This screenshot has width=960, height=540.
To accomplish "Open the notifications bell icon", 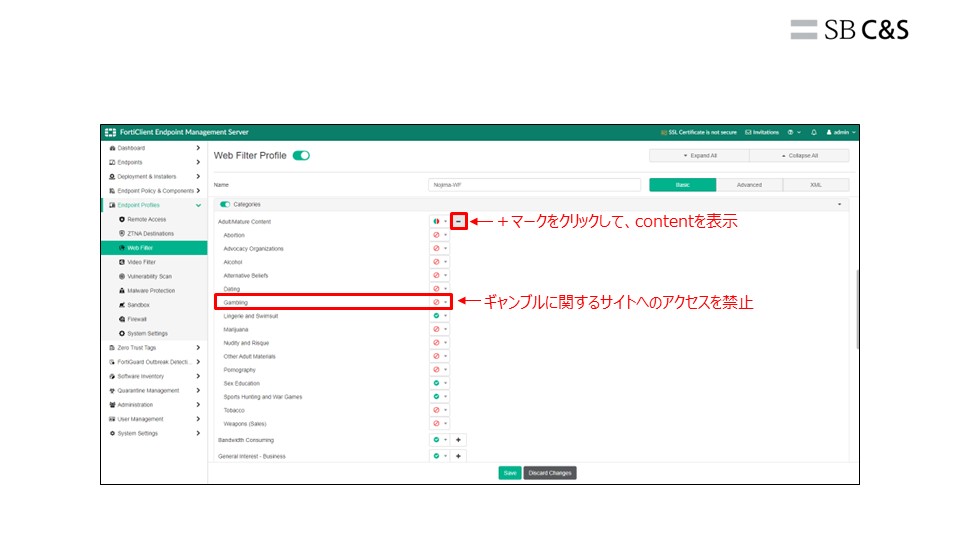I will coord(814,132).
